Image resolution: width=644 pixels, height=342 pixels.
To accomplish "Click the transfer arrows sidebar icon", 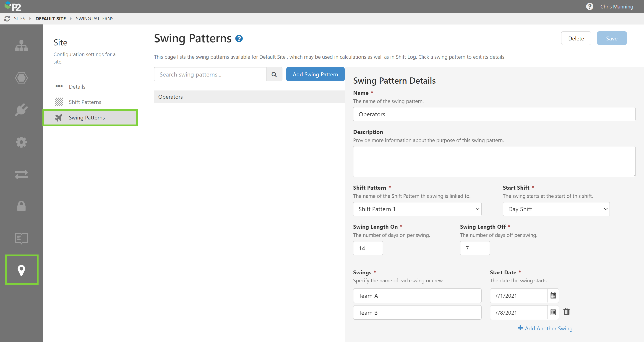I will tap(21, 174).
